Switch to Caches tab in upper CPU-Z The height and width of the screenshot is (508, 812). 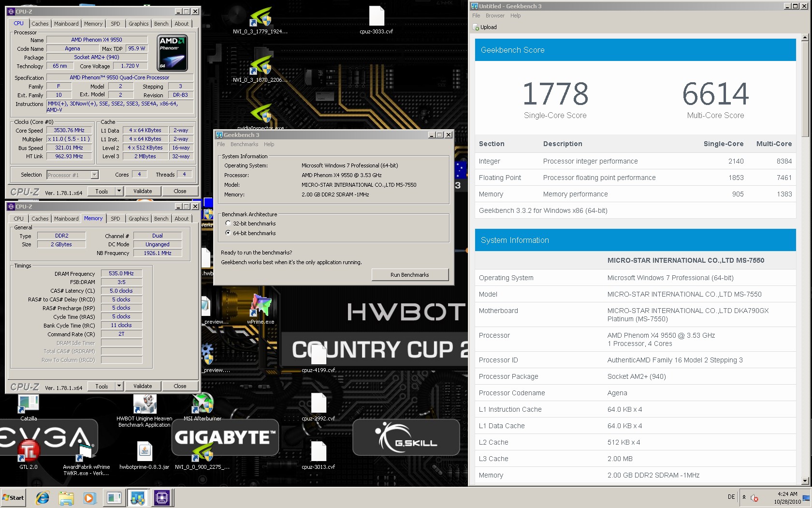(40, 24)
